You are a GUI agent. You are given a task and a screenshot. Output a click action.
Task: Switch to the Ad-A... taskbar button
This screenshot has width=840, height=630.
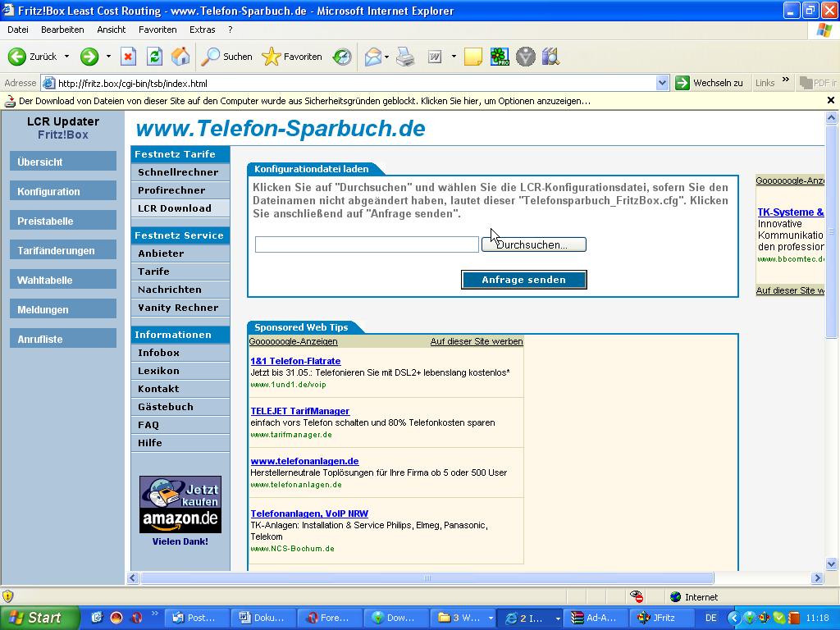(597, 618)
